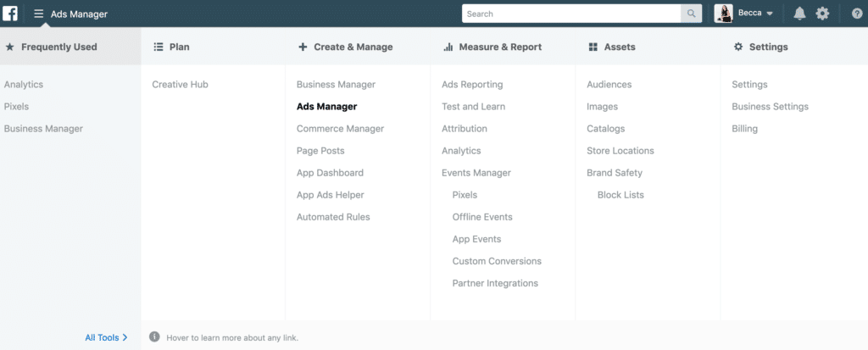The image size is (868, 350).
Task: Open Analytics under Frequently Used
Action: 23,85
